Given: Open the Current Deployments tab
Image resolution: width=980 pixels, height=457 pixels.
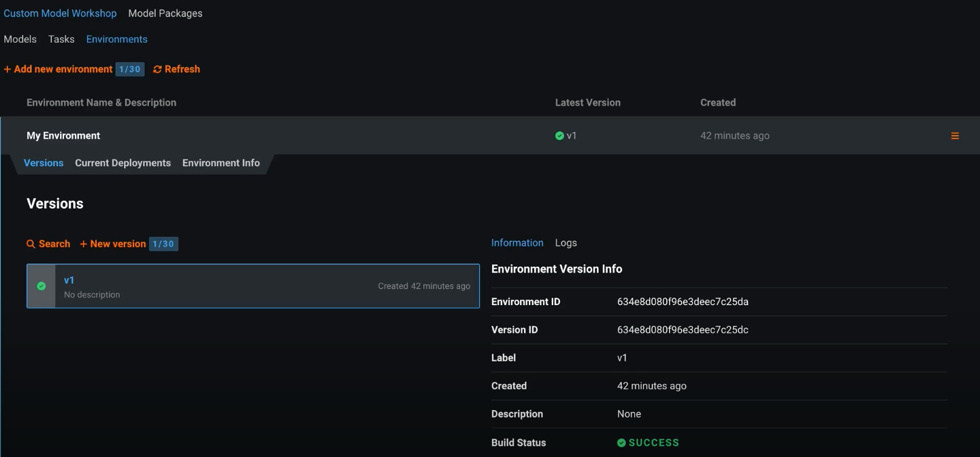Looking at the screenshot, I should tap(122, 163).
